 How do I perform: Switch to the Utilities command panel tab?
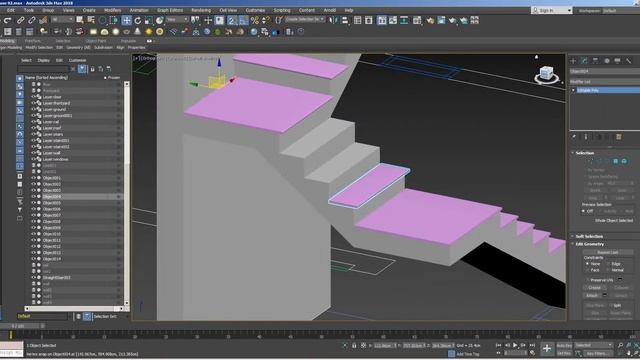click(629, 60)
